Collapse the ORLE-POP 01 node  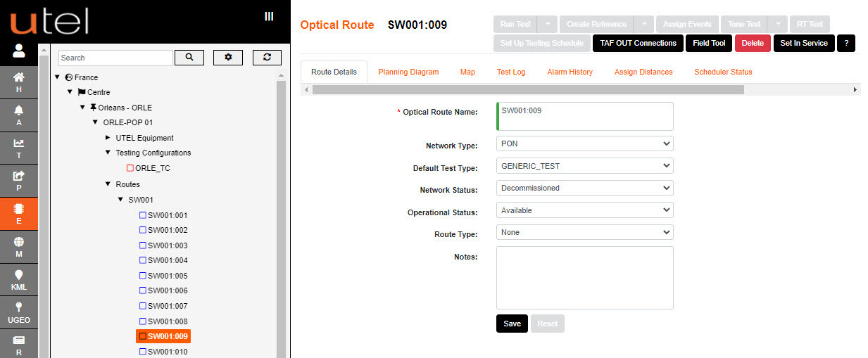click(95, 122)
